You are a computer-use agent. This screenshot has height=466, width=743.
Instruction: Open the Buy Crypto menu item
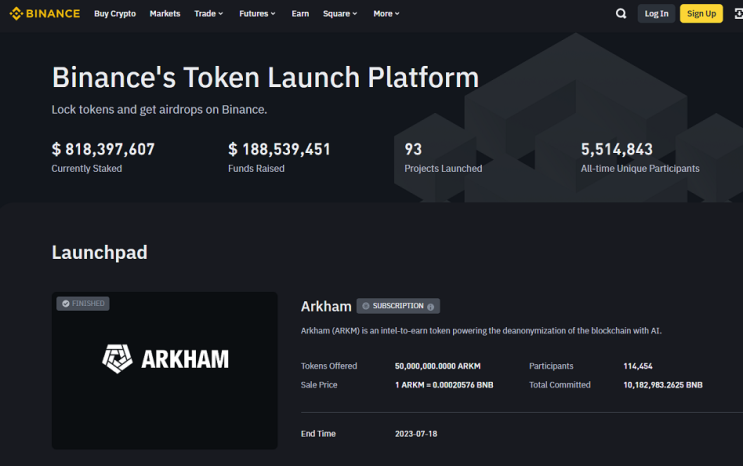pyautogui.click(x=115, y=14)
